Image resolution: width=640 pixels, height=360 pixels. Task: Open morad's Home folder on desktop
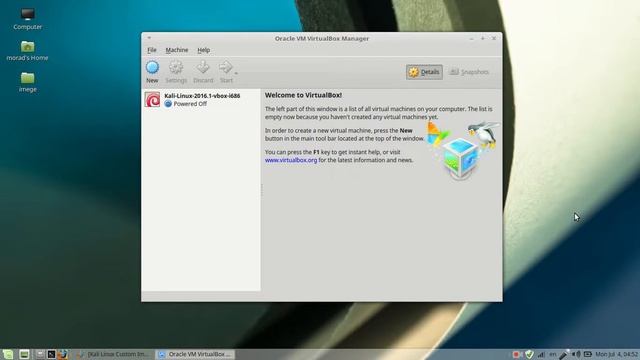27,51
